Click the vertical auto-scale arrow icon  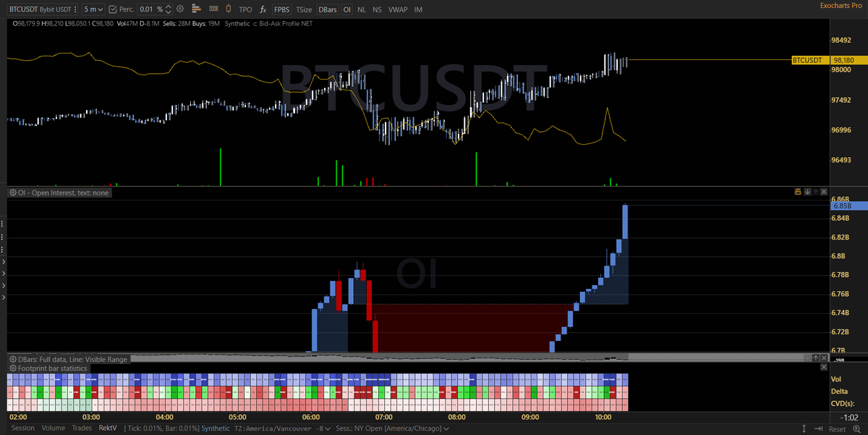pyautogui.click(x=804, y=428)
